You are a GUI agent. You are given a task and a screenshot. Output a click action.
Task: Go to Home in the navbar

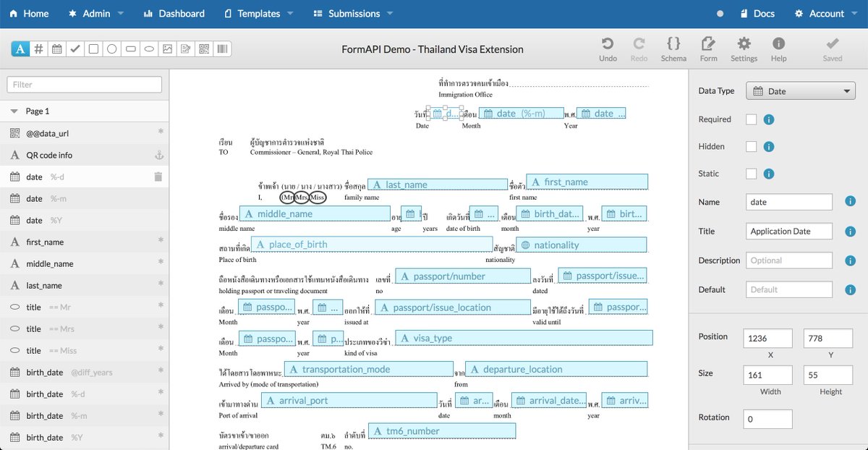[29, 14]
